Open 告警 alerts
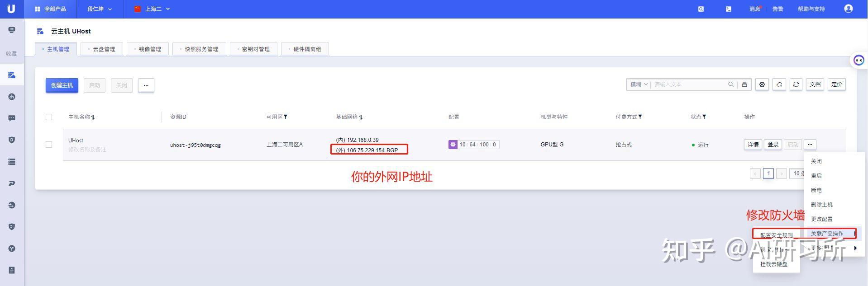 click(777, 9)
